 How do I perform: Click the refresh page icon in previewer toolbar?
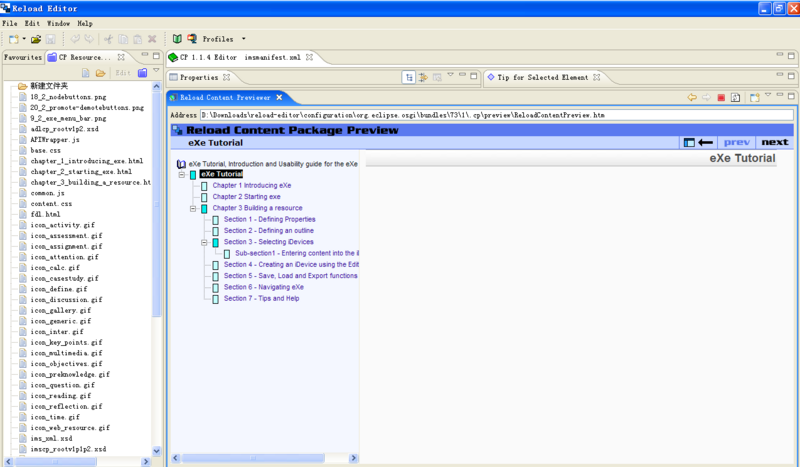(x=735, y=97)
